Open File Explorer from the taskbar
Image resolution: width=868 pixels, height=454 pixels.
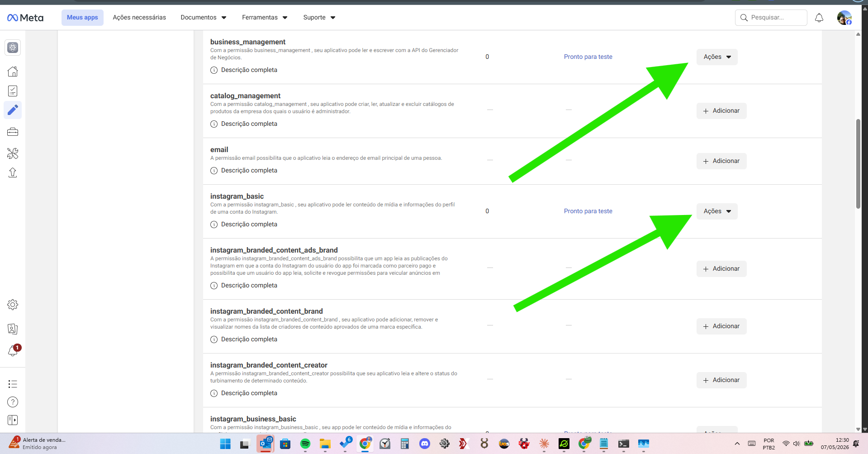point(325,444)
